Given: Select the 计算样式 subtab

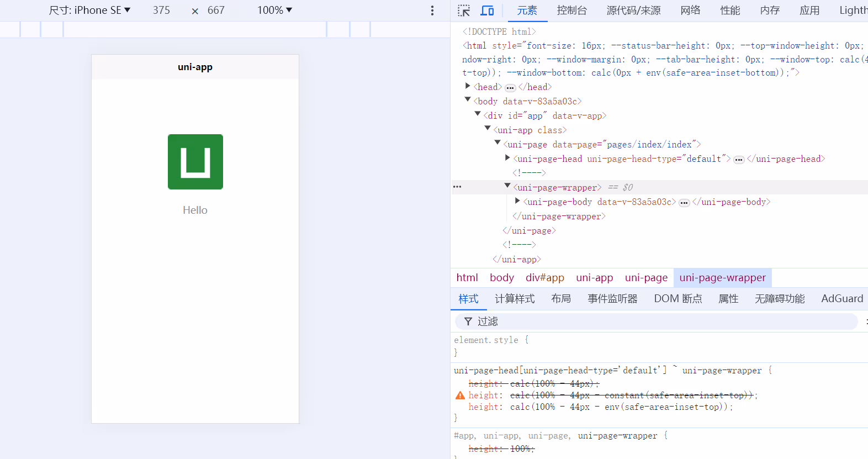Looking at the screenshot, I should coord(515,299).
